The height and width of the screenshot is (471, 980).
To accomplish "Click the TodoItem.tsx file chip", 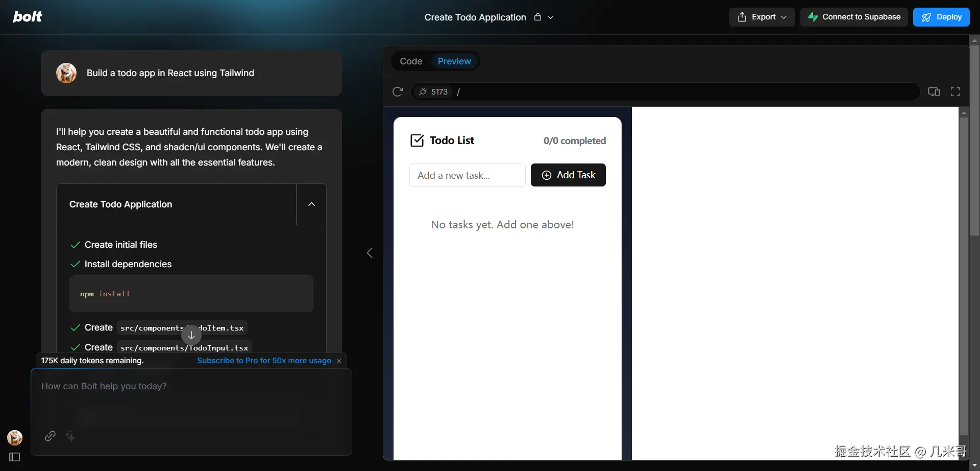I will (x=182, y=328).
